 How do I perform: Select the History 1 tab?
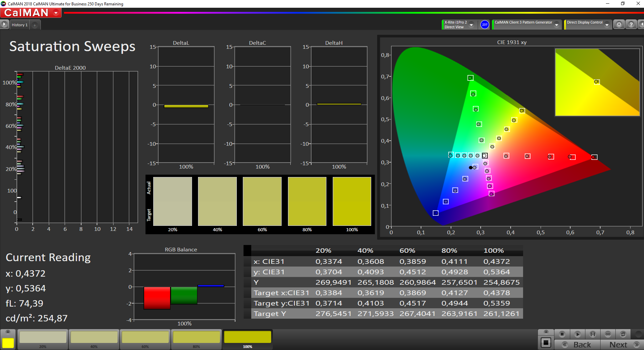(20, 25)
